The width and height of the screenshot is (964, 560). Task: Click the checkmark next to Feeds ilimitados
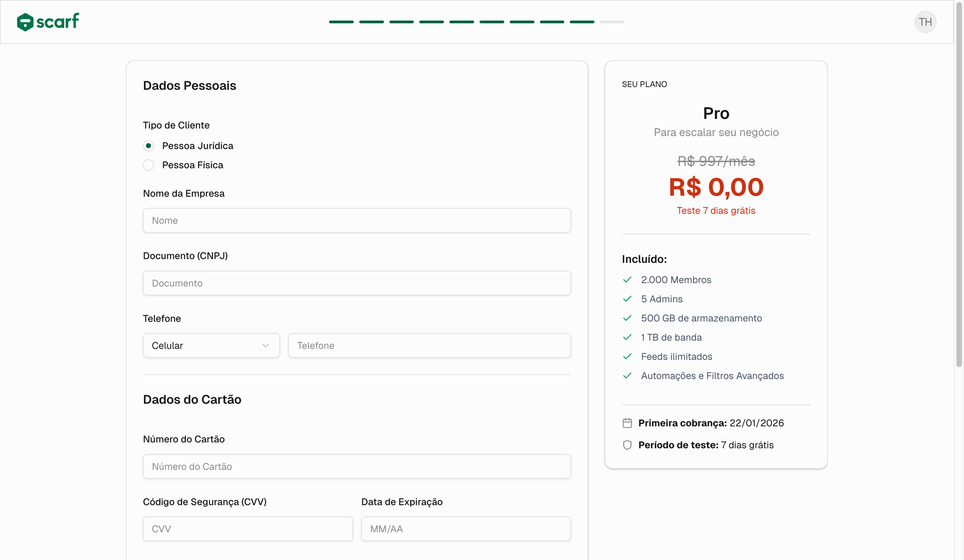[627, 356]
